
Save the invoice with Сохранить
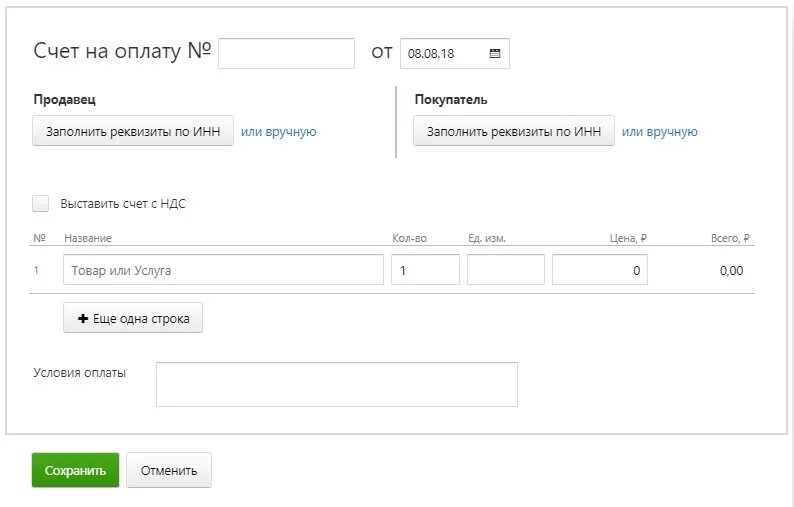pyautogui.click(x=75, y=470)
